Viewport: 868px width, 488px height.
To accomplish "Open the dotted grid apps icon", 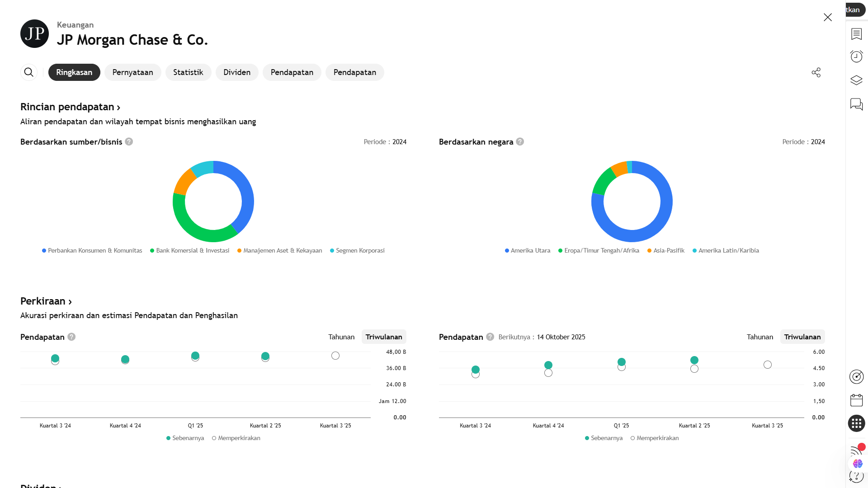I will click(856, 423).
